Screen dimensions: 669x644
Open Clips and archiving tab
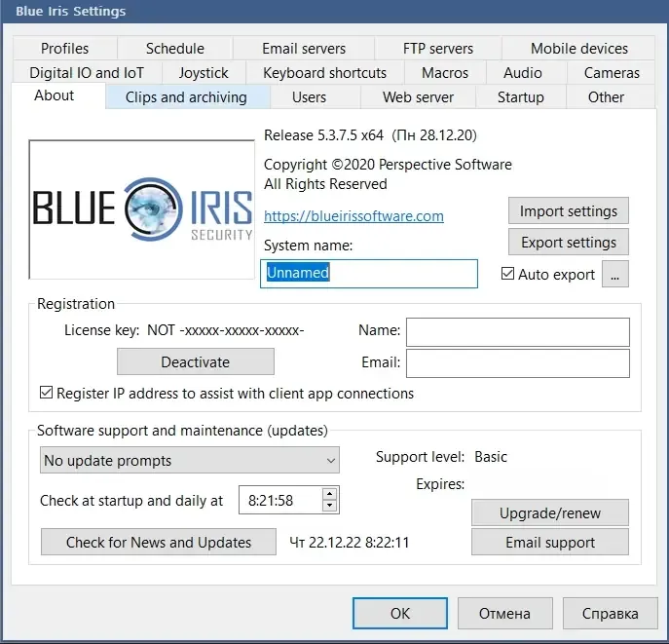[x=186, y=96]
